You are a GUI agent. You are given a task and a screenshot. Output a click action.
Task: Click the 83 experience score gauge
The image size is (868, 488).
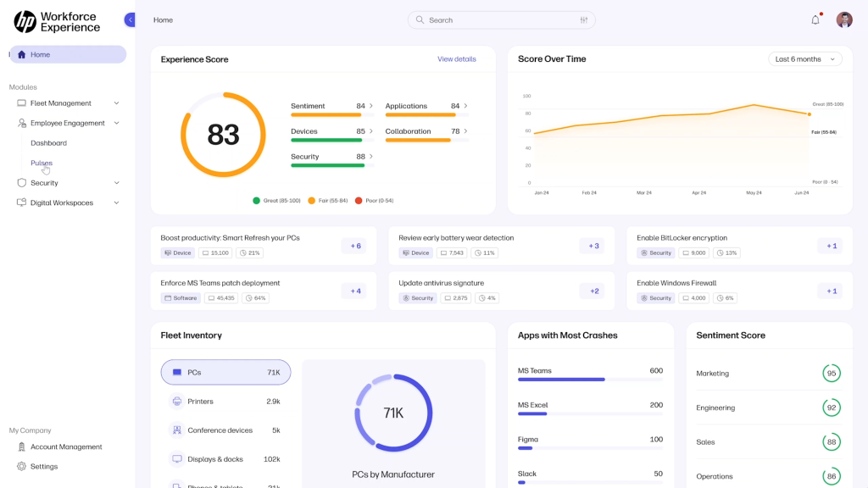(x=223, y=135)
